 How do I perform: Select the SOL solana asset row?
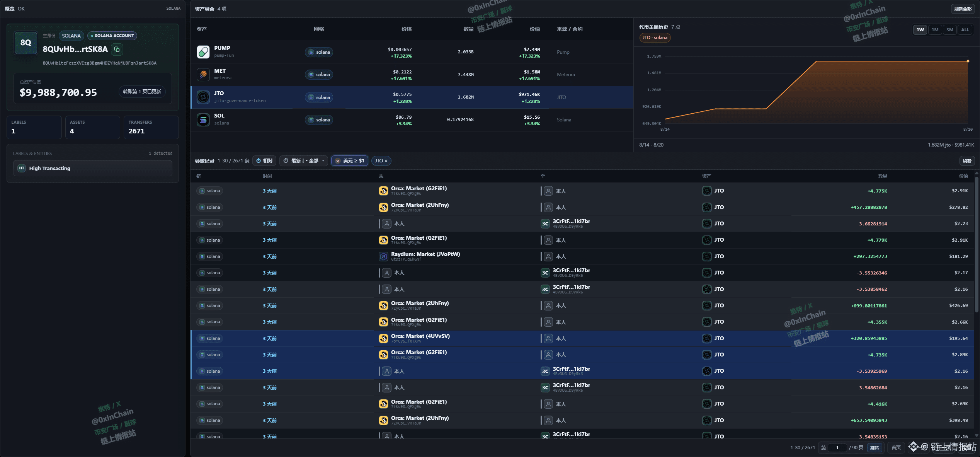point(412,120)
